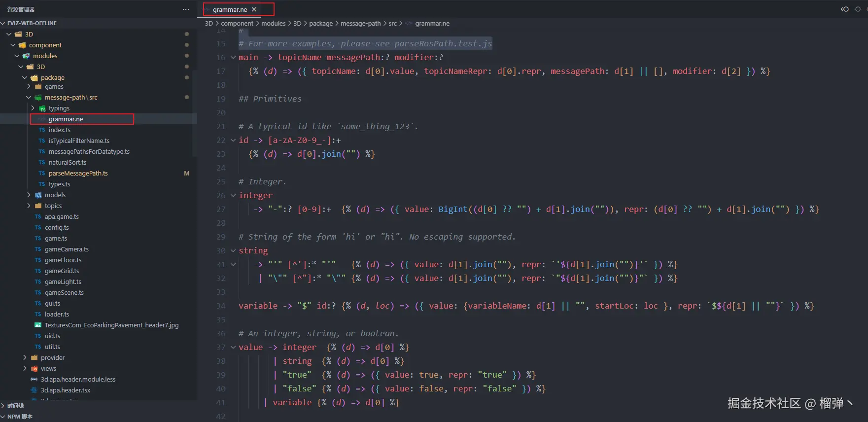
Task: Expand the typings folder
Action: pos(33,108)
